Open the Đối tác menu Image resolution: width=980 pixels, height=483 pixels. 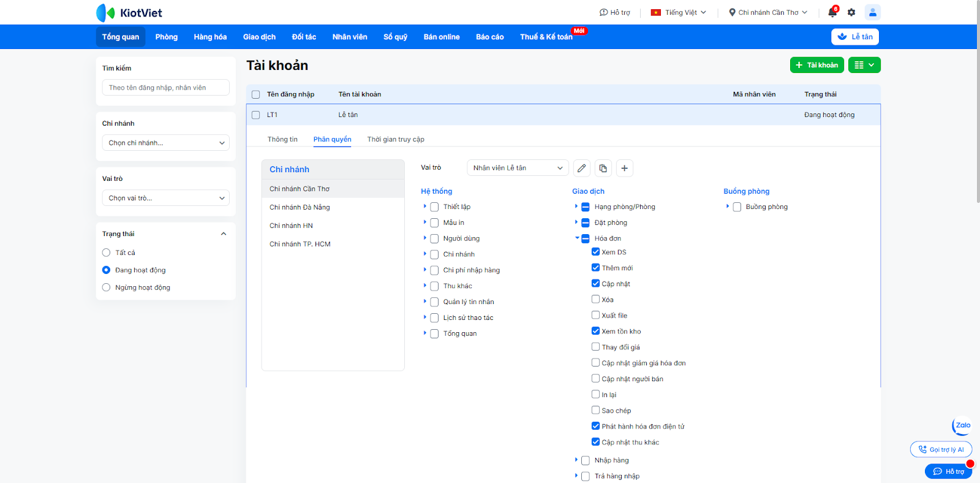click(304, 37)
